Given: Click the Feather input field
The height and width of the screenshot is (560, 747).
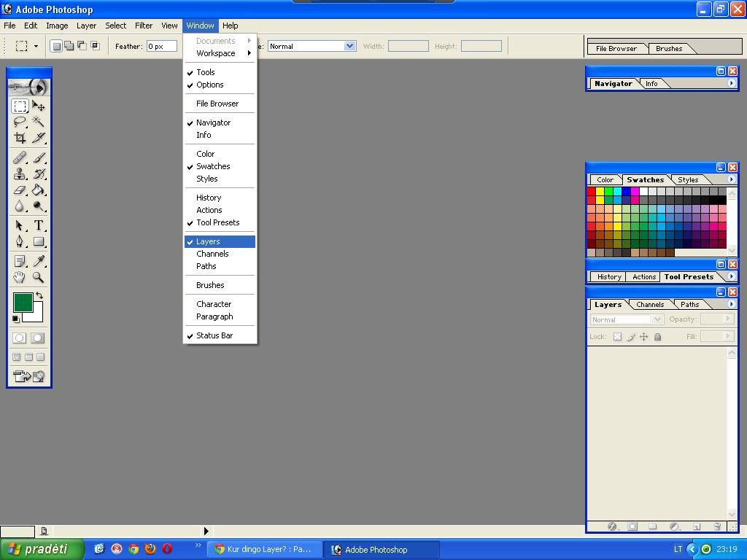Looking at the screenshot, I should point(161,46).
